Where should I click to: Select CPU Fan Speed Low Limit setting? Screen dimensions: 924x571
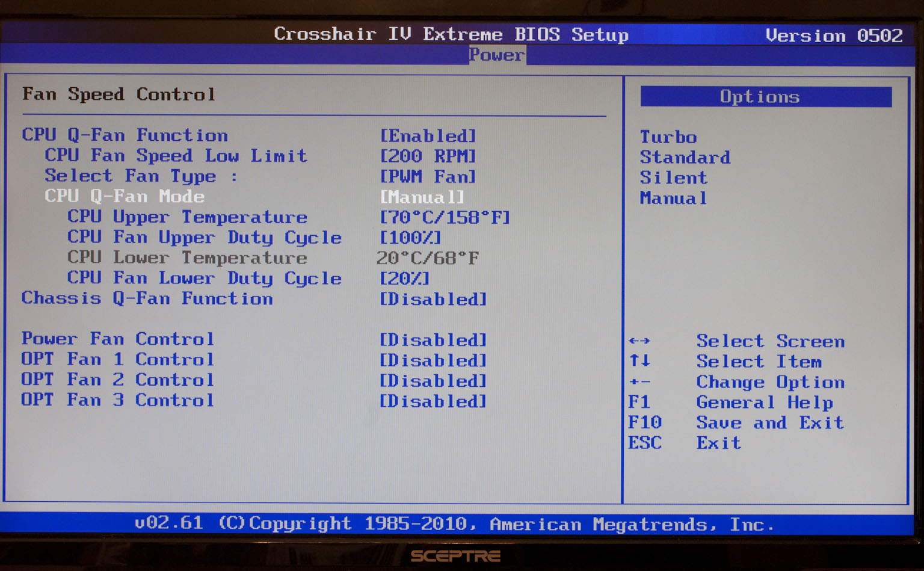[x=176, y=155]
